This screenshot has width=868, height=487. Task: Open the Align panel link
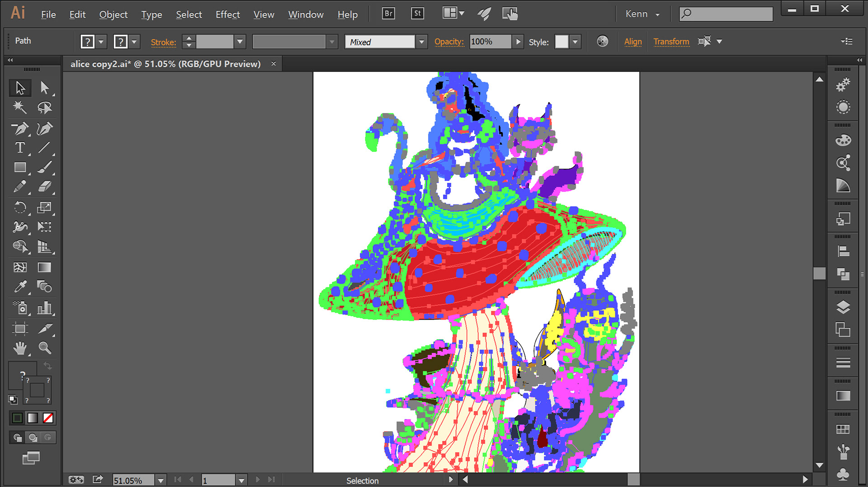click(x=633, y=42)
